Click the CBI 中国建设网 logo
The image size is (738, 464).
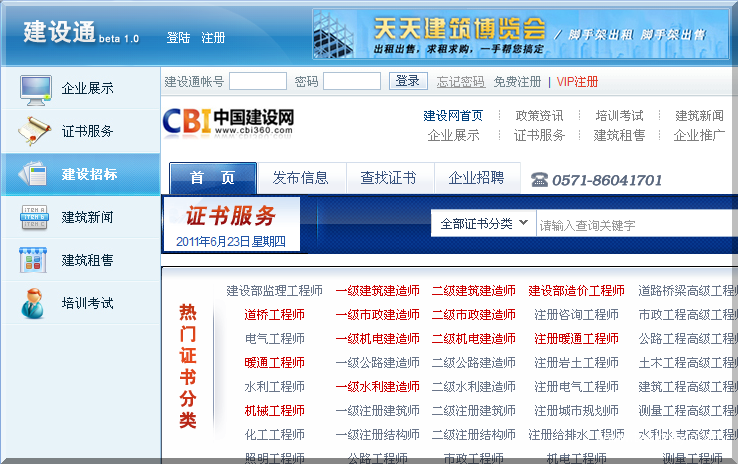click(229, 121)
